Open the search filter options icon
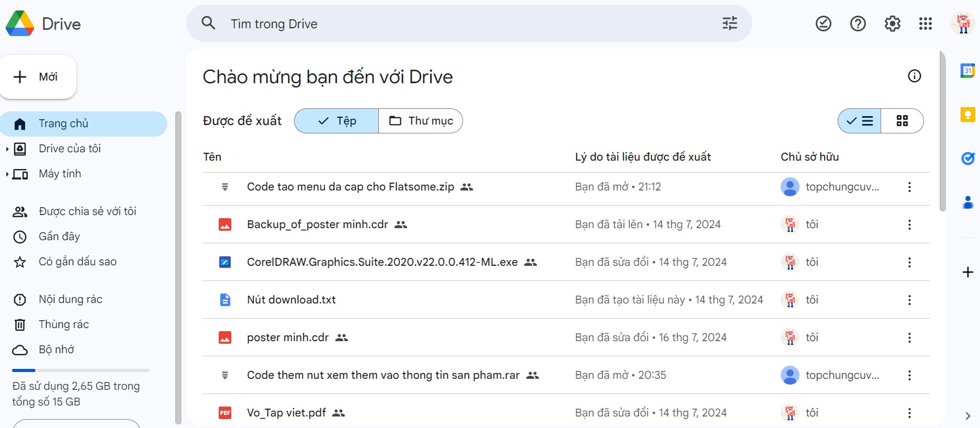The height and width of the screenshot is (428, 980). coord(729,24)
